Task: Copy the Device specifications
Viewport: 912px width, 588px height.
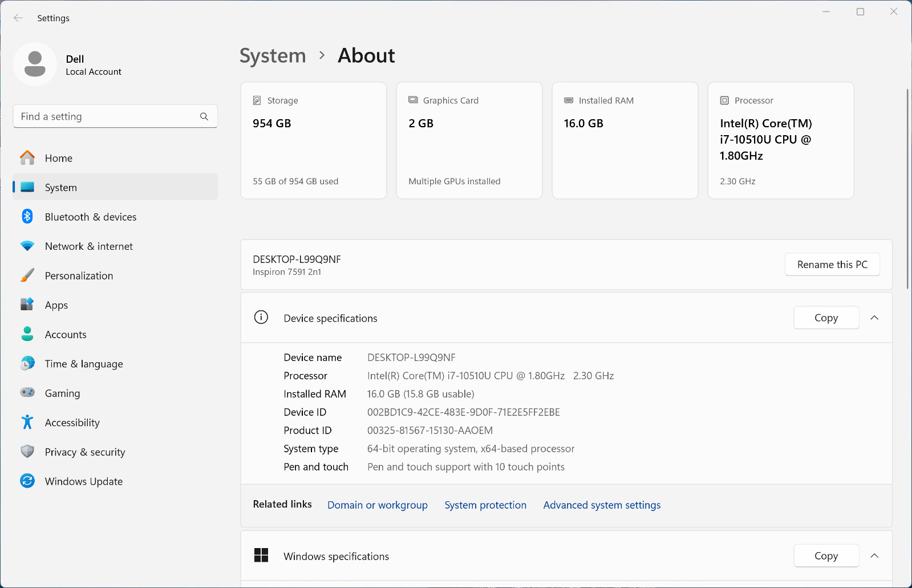Action: click(826, 318)
